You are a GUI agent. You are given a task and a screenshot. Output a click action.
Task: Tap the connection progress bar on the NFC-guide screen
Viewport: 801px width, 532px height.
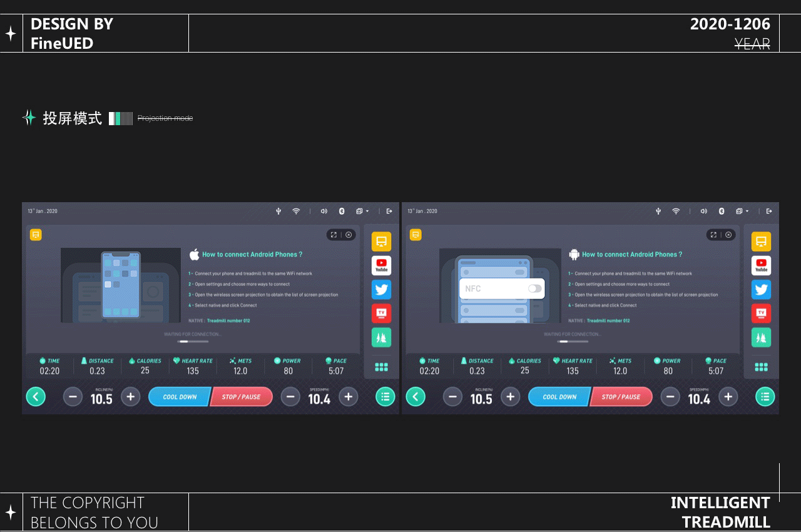(572, 342)
